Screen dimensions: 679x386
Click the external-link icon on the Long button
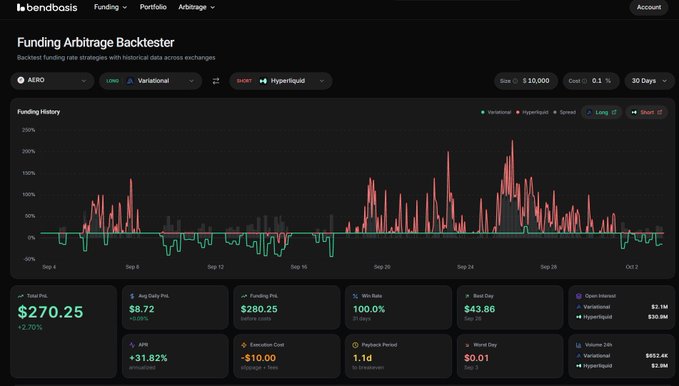point(614,112)
